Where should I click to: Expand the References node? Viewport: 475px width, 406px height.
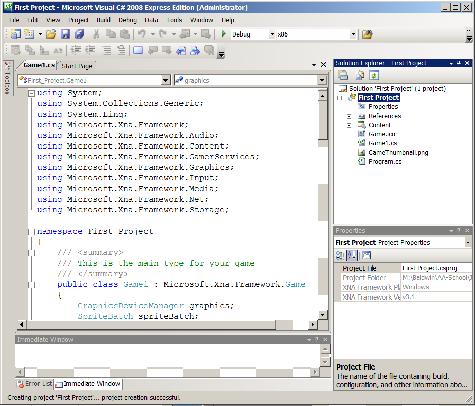349,116
